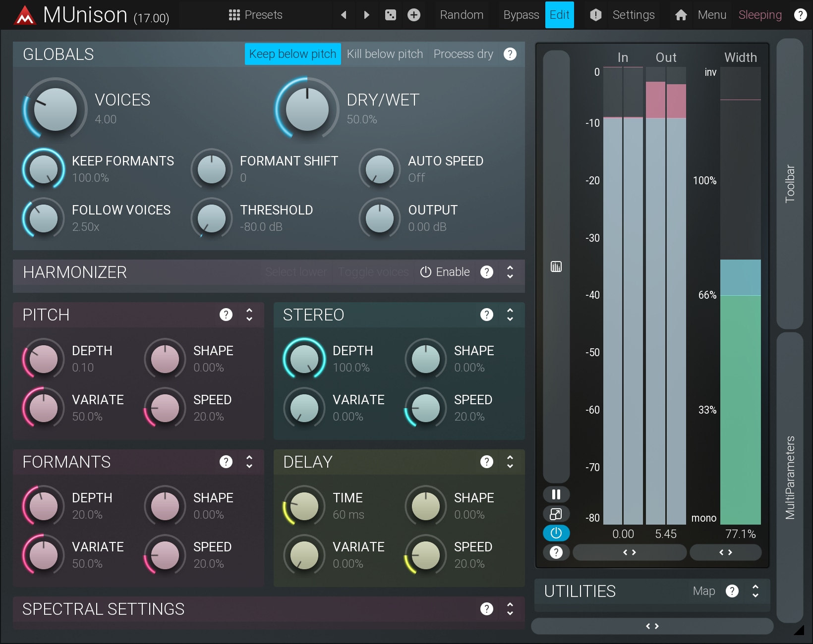
Task: Open help for the Globals section
Action: click(510, 54)
